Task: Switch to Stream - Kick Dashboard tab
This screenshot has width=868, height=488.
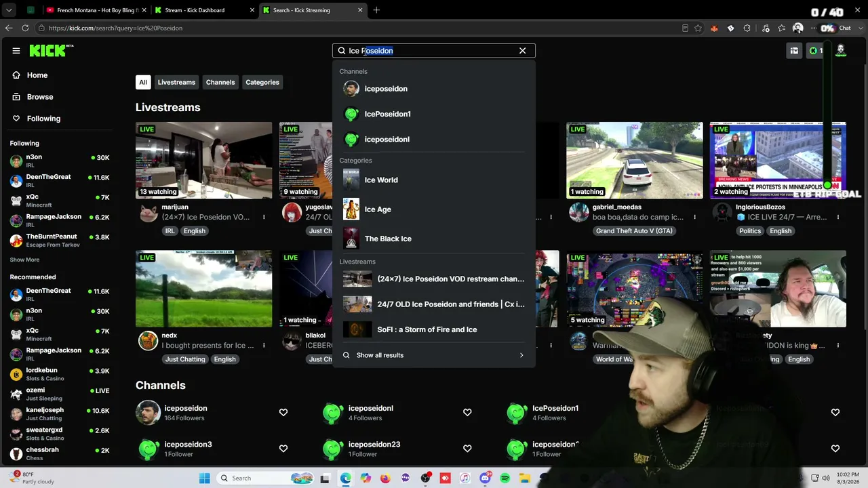Action: coord(203,10)
